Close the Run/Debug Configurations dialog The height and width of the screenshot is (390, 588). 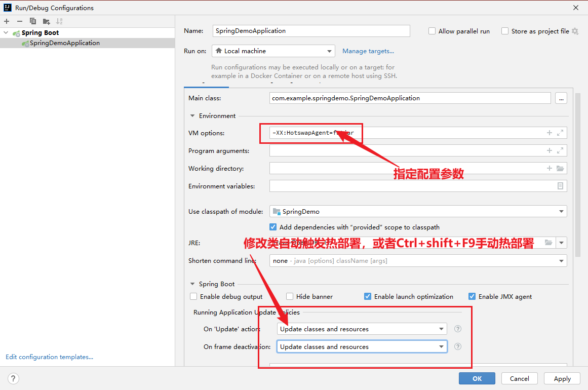coord(576,8)
